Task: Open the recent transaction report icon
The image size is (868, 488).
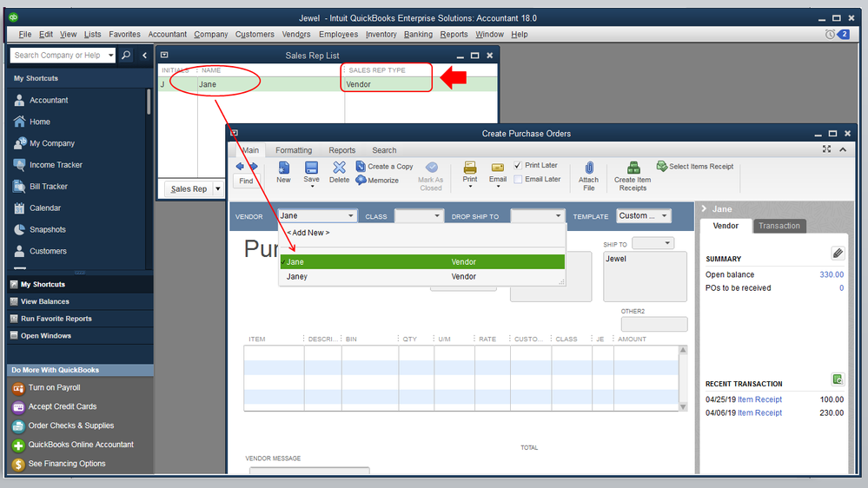Action: click(x=838, y=379)
